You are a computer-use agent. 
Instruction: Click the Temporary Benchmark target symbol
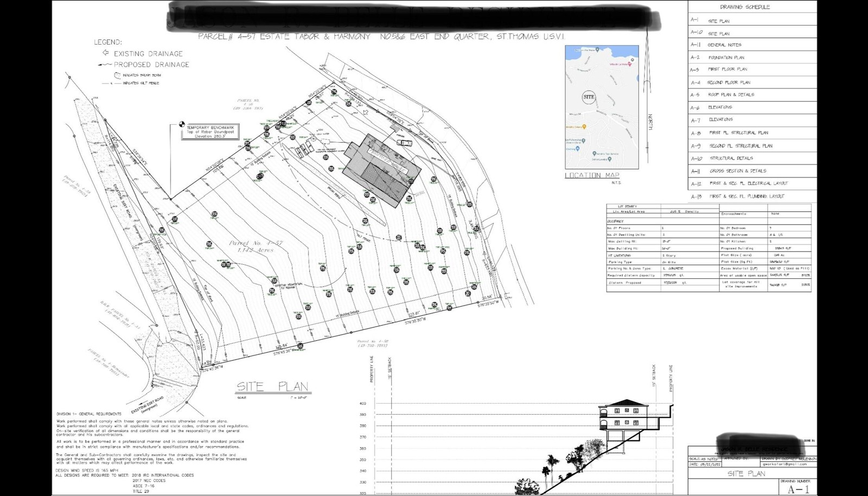point(182,124)
